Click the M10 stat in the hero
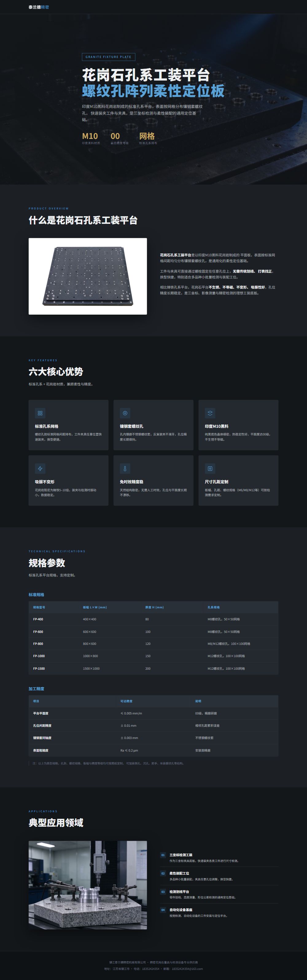The image size is (307, 980). [90, 136]
